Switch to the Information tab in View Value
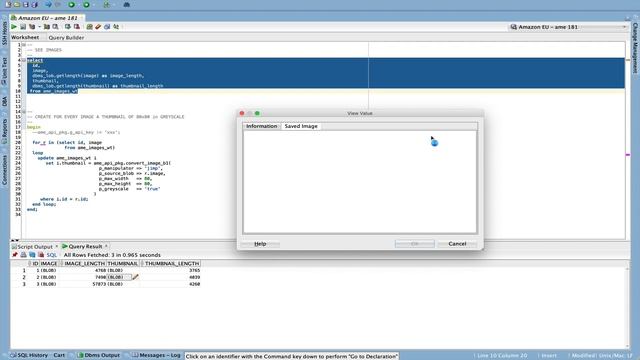 coord(261,126)
